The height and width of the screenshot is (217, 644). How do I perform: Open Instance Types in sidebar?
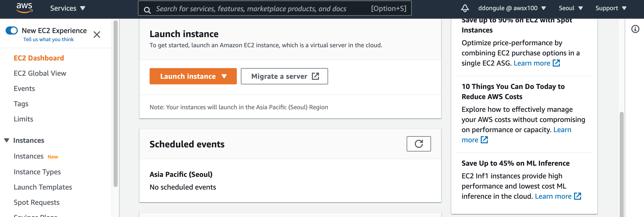pyautogui.click(x=37, y=172)
